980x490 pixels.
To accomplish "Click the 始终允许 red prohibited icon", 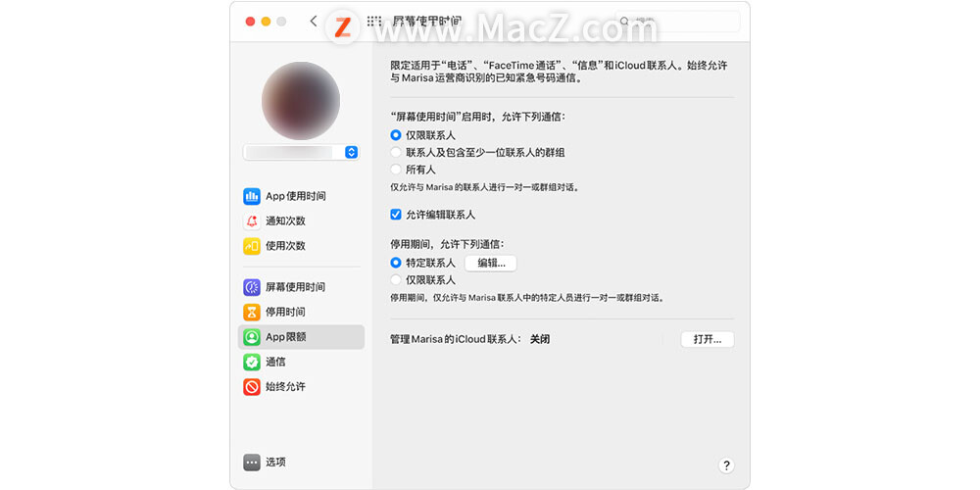I will [x=251, y=387].
